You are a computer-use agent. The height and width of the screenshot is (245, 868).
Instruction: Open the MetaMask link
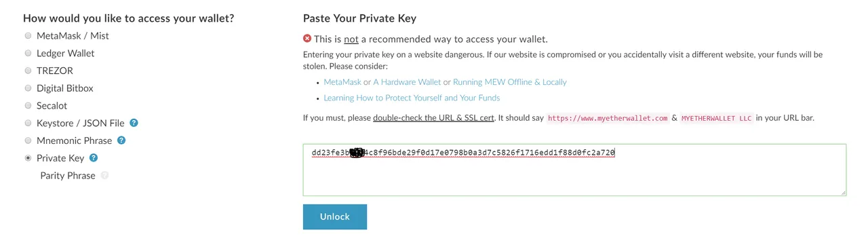coord(342,82)
